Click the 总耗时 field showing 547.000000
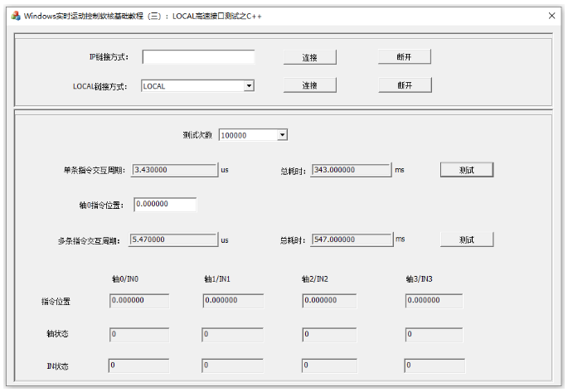This screenshot has height=392, width=568. coord(352,240)
